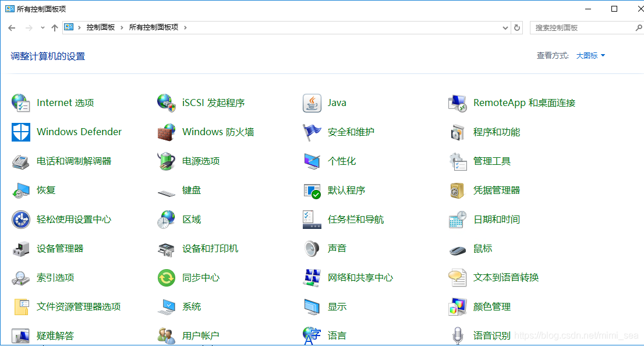Open the 网络和共享中心 icon
This screenshot has width=644, height=346.
(312, 278)
